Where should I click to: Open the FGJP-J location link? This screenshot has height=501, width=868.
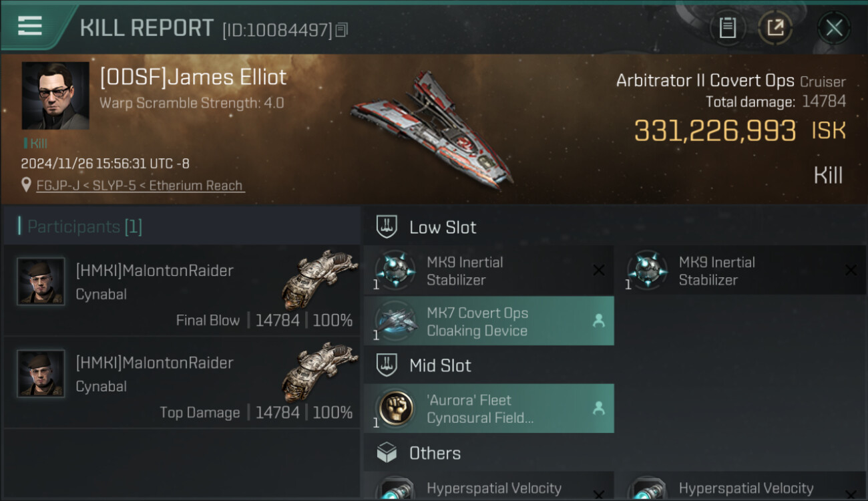[x=140, y=186]
